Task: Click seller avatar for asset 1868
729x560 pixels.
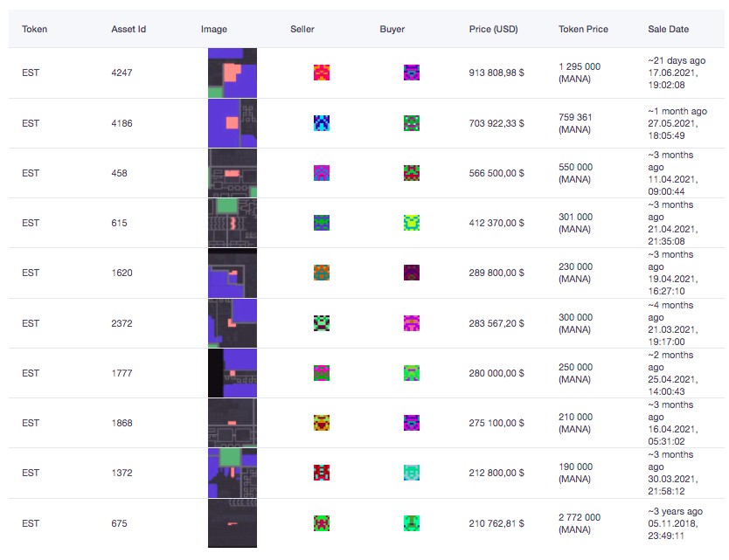Action: [322, 423]
